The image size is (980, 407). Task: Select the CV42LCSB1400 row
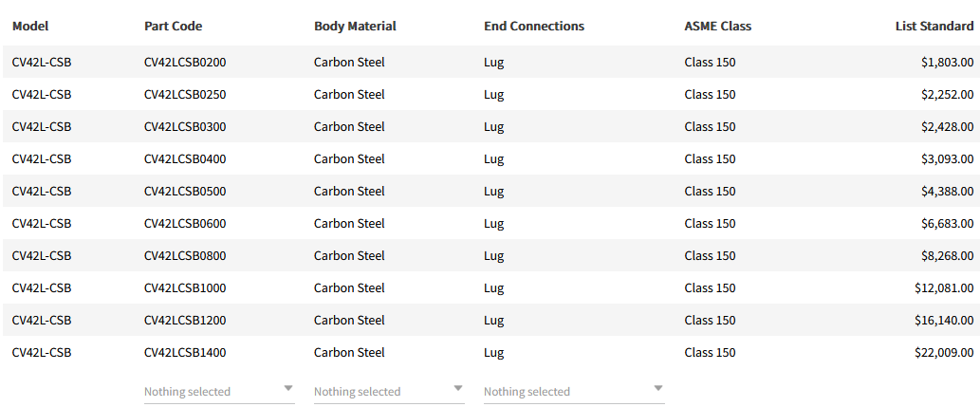[185, 353]
